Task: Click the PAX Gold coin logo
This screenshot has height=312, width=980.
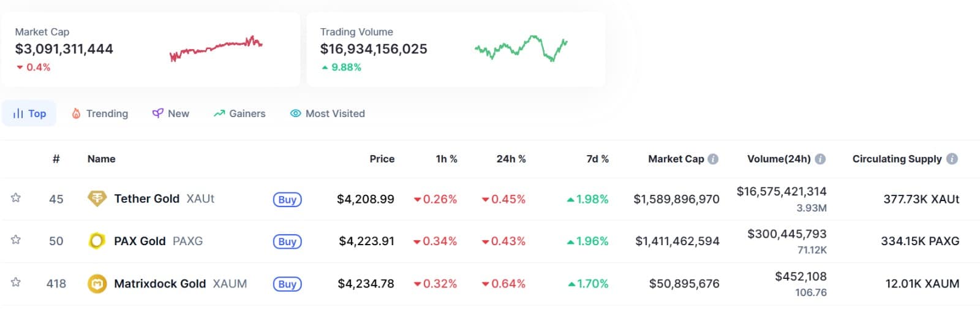Action: coord(97,241)
